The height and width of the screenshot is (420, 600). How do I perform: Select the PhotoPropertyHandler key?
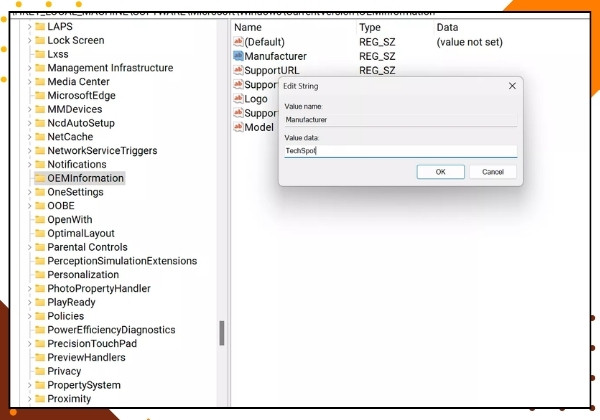click(x=99, y=288)
